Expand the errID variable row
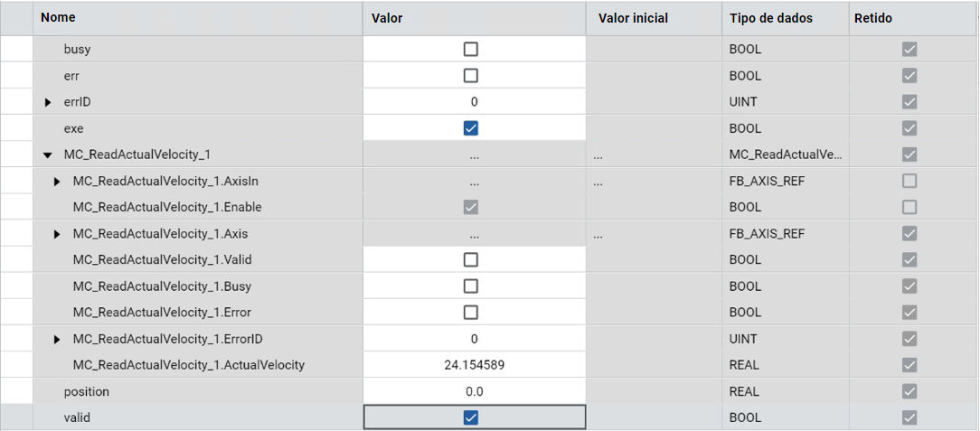The image size is (980, 431). click(48, 102)
